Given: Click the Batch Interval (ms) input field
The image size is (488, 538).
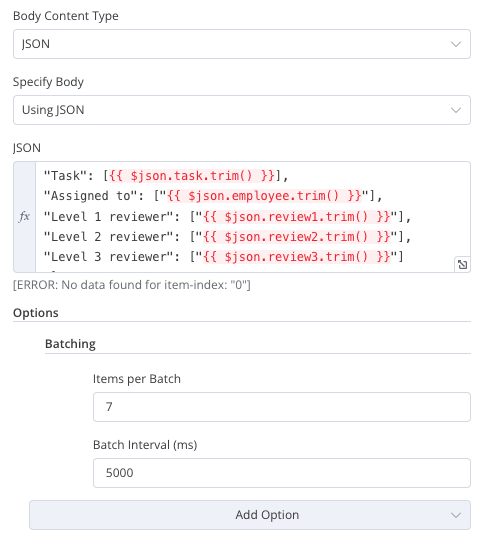Looking at the screenshot, I should coord(282,473).
